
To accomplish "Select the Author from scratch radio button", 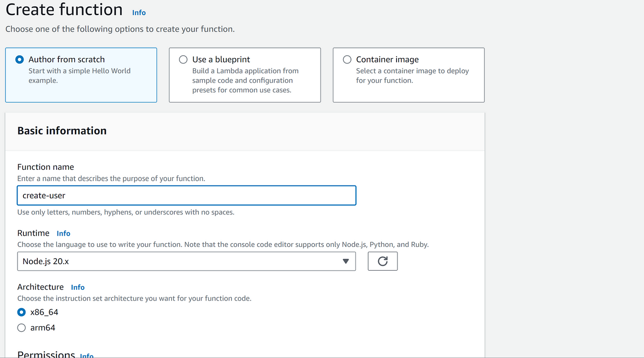I will tap(19, 59).
